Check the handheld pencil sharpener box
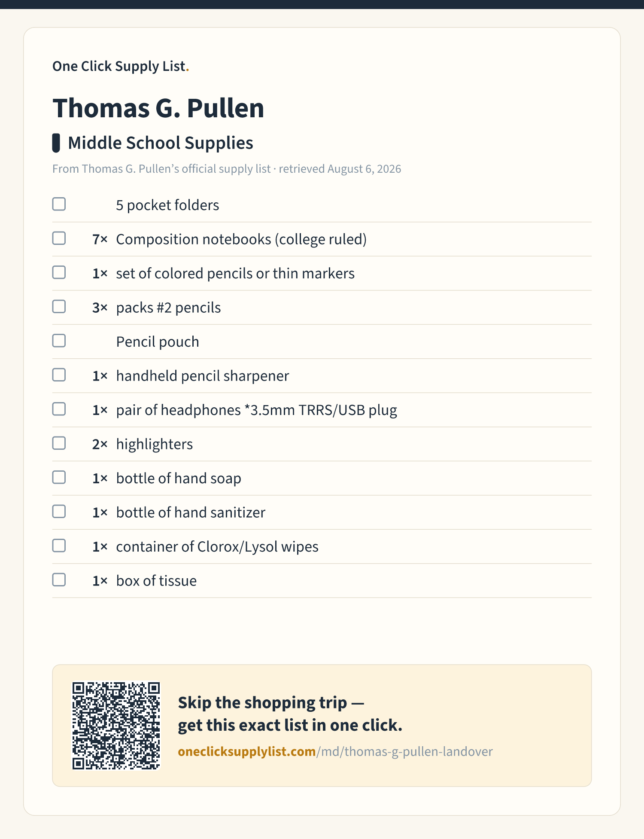 click(x=59, y=375)
